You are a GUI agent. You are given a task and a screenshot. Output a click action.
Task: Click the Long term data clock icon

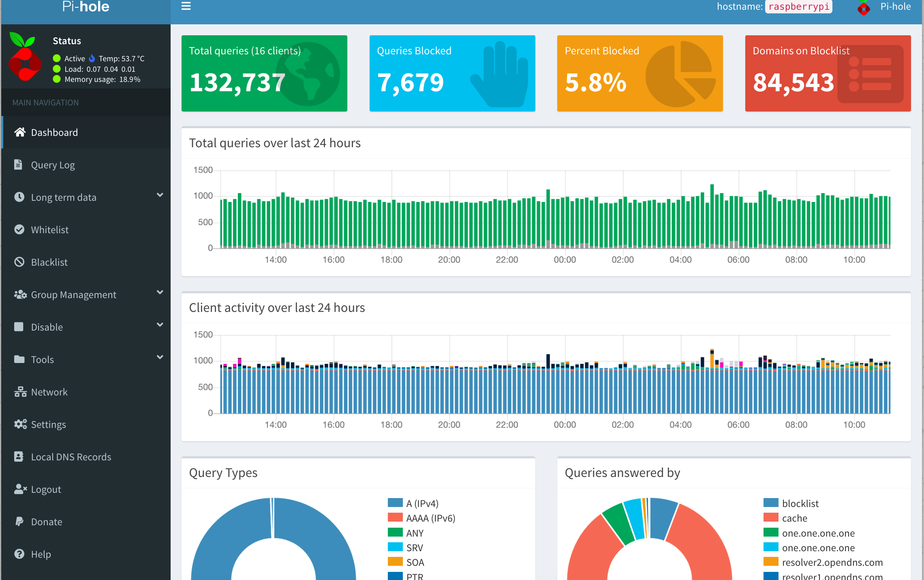click(x=19, y=197)
